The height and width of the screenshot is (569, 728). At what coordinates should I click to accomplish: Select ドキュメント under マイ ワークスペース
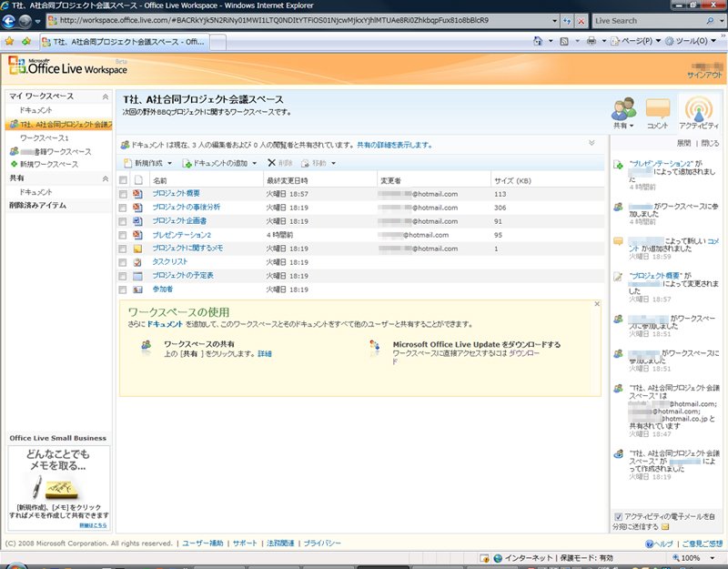[35, 110]
